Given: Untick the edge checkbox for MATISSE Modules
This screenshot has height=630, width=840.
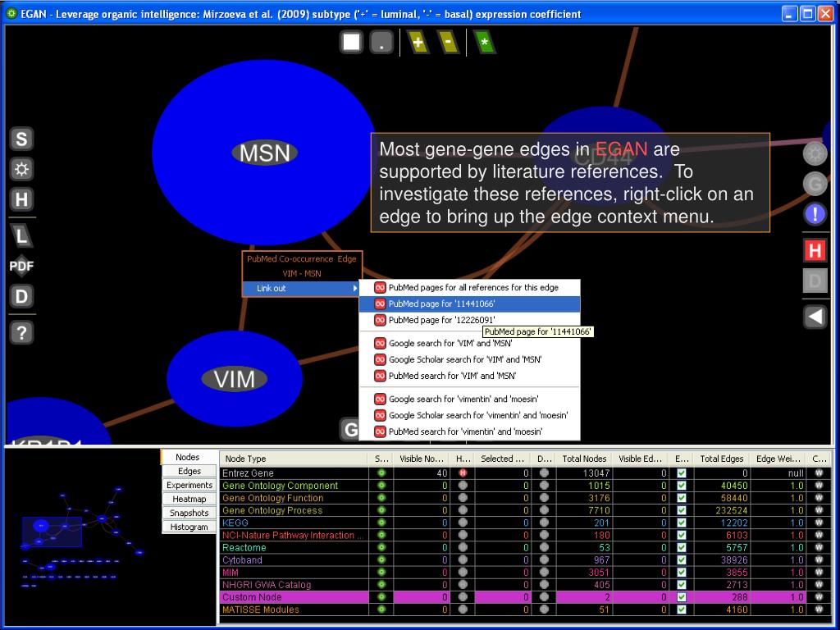Looking at the screenshot, I should tap(682, 609).
